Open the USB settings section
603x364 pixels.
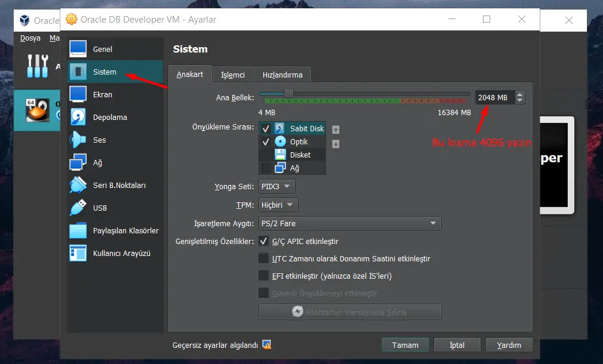coord(100,208)
